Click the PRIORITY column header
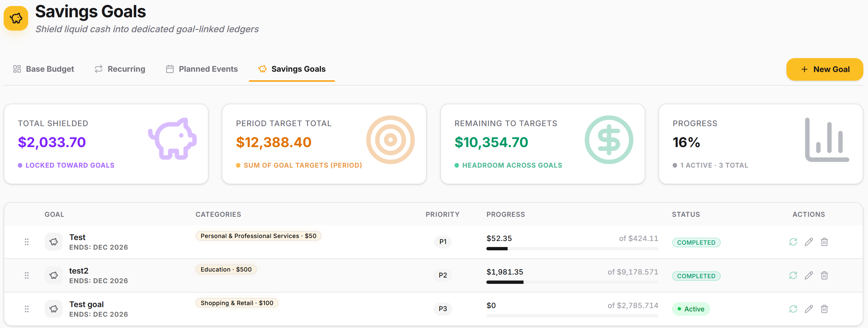 (442, 214)
